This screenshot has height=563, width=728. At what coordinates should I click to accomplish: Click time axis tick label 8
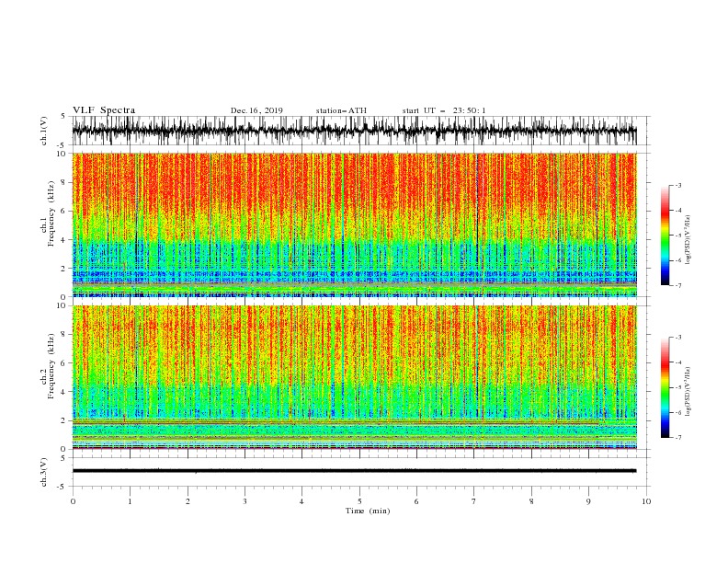click(x=531, y=501)
